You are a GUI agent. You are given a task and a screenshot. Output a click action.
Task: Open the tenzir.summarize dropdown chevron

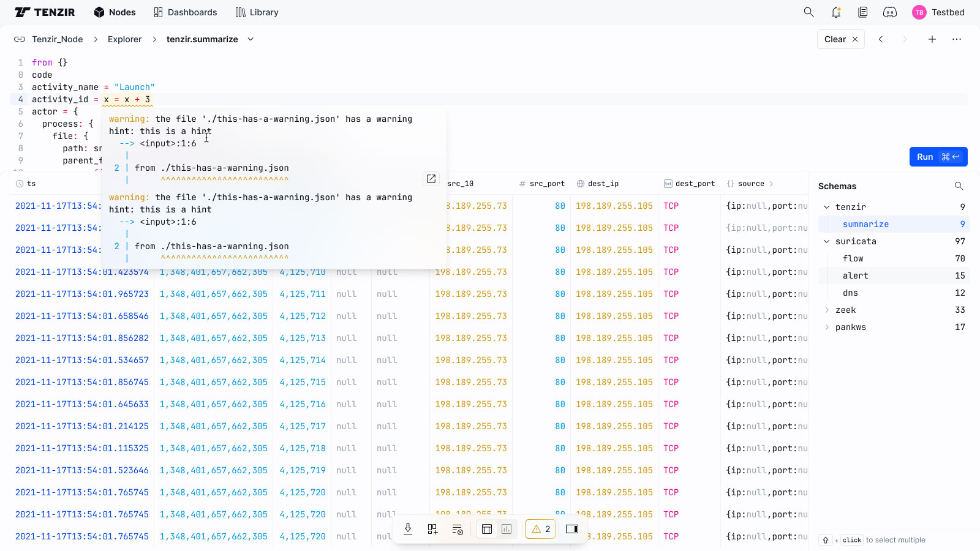(x=251, y=39)
